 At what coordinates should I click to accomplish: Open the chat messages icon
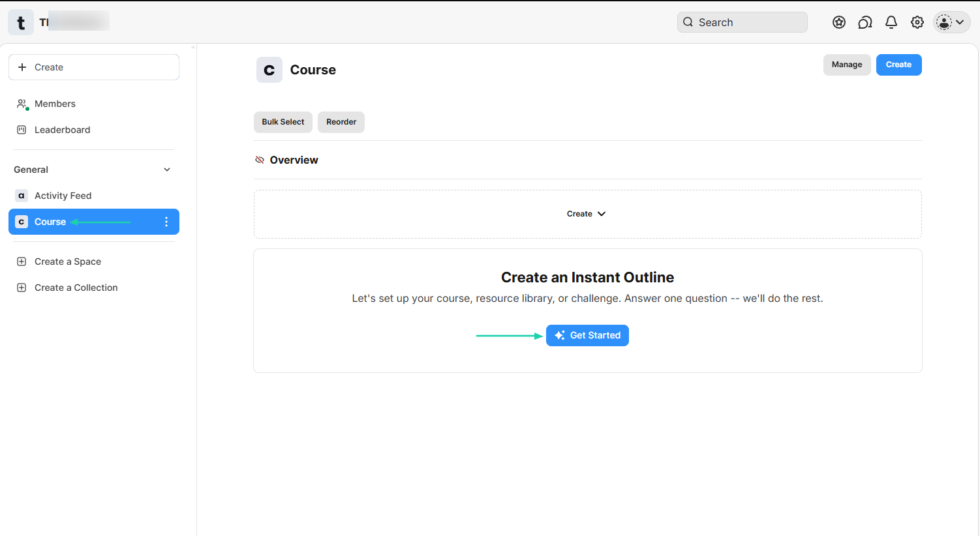(865, 22)
